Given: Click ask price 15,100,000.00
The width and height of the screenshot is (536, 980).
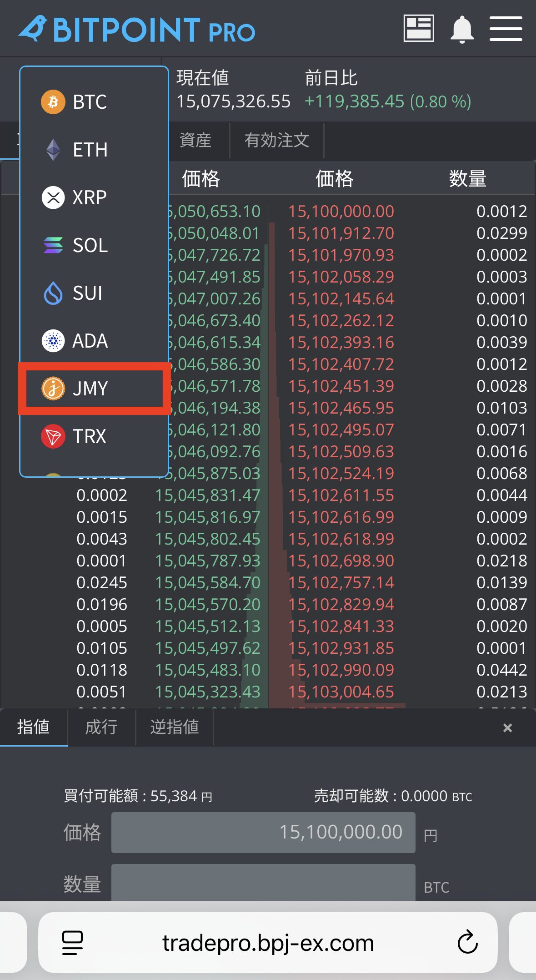Looking at the screenshot, I should [x=341, y=211].
